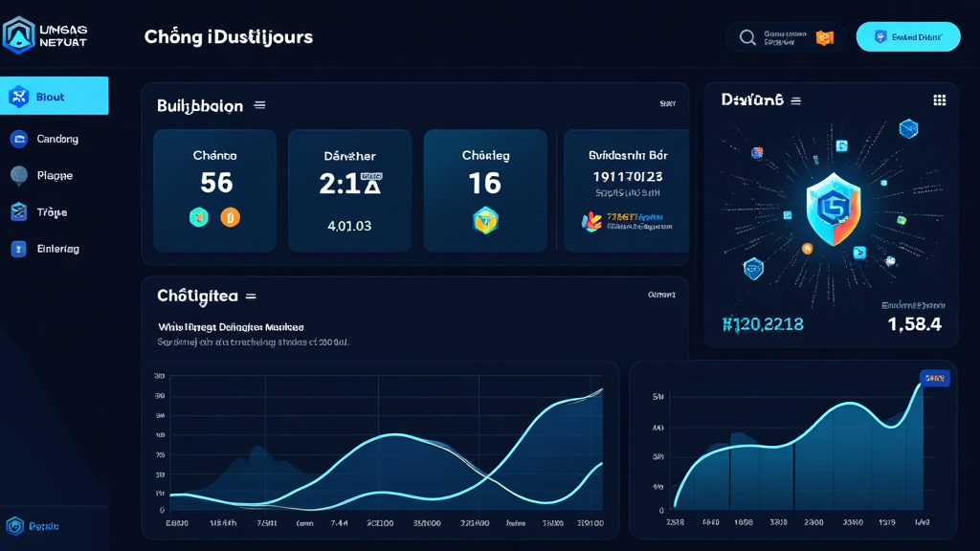Click the yellow hexagon badge in the Chóiềeg card

(485, 220)
